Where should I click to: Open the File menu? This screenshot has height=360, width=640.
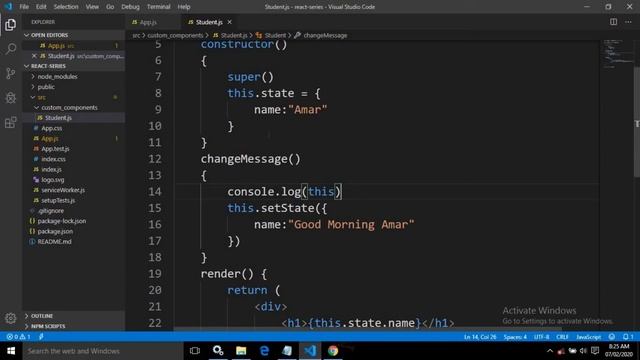[x=24, y=7]
